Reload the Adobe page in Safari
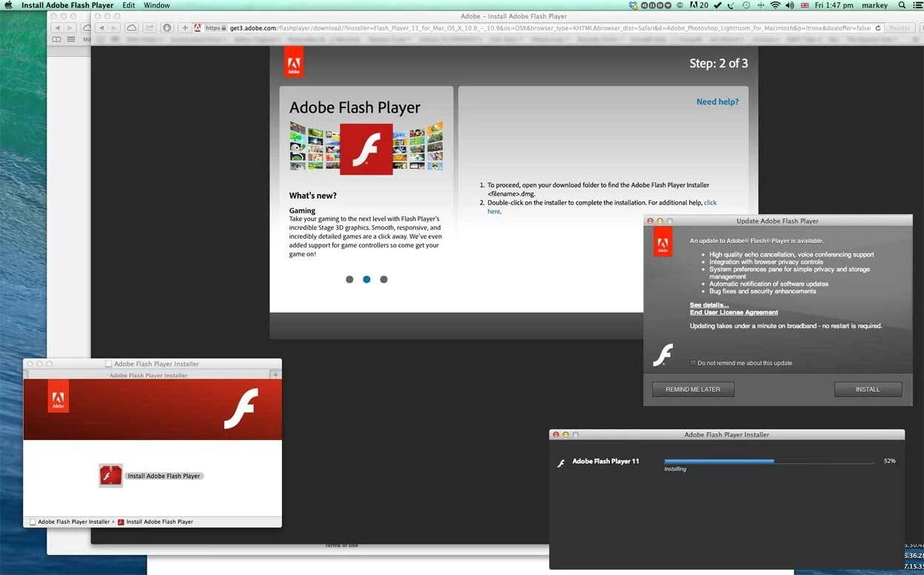The width and height of the screenshot is (924, 575). tap(878, 28)
